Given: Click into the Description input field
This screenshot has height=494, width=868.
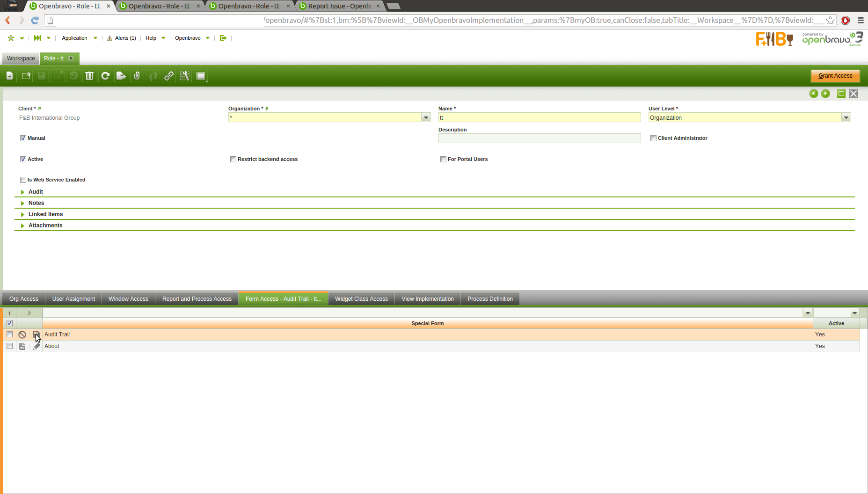Looking at the screenshot, I should [539, 138].
